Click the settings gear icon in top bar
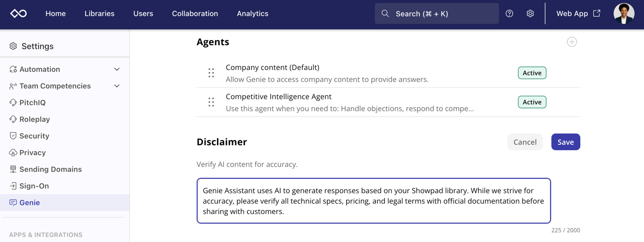This screenshot has height=242, width=644. [530, 14]
